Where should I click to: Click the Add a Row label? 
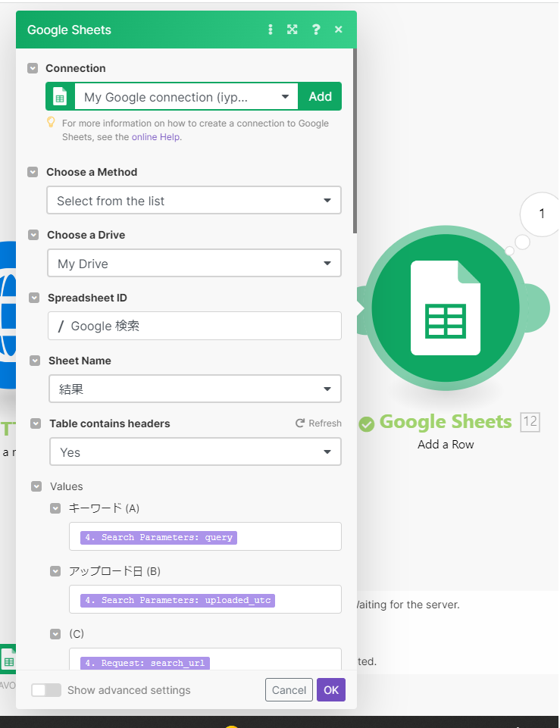[x=446, y=445]
